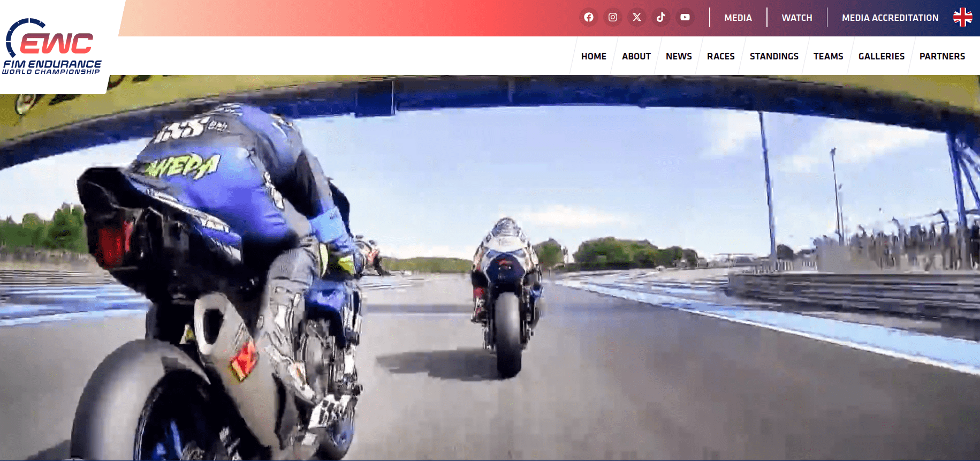Go to MEDIA ACCREDITATION page
This screenshot has width=980, height=461.
pyautogui.click(x=890, y=18)
